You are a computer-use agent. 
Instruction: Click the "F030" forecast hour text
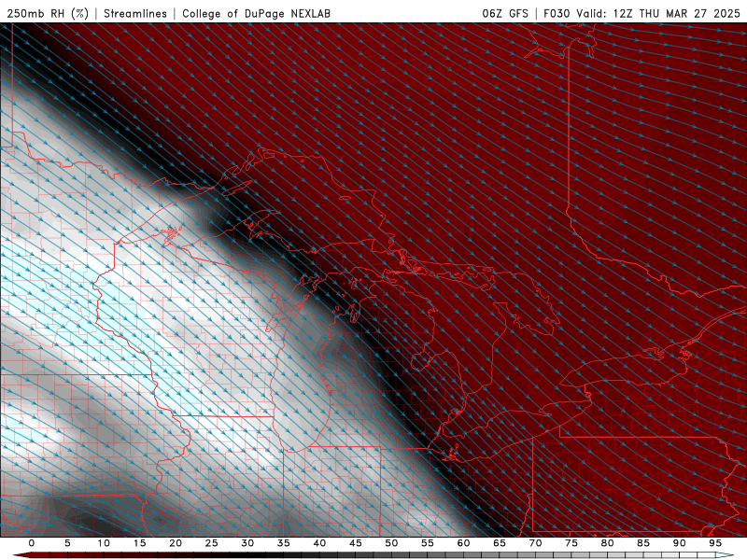[x=557, y=13]
